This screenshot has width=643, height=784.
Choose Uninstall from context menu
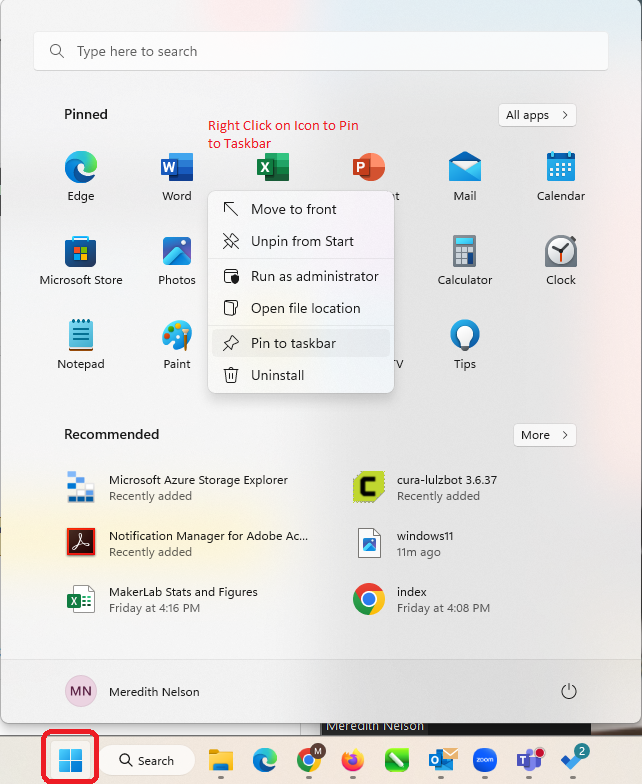pos(300,375)
